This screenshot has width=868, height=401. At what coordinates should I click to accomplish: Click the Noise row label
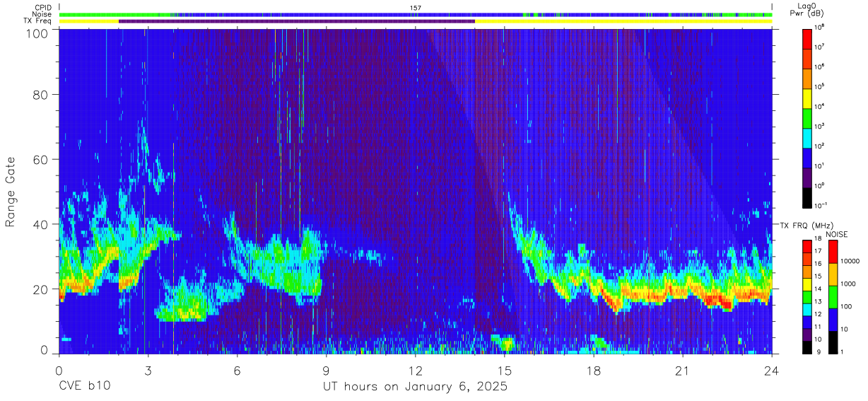coord(42,14)
